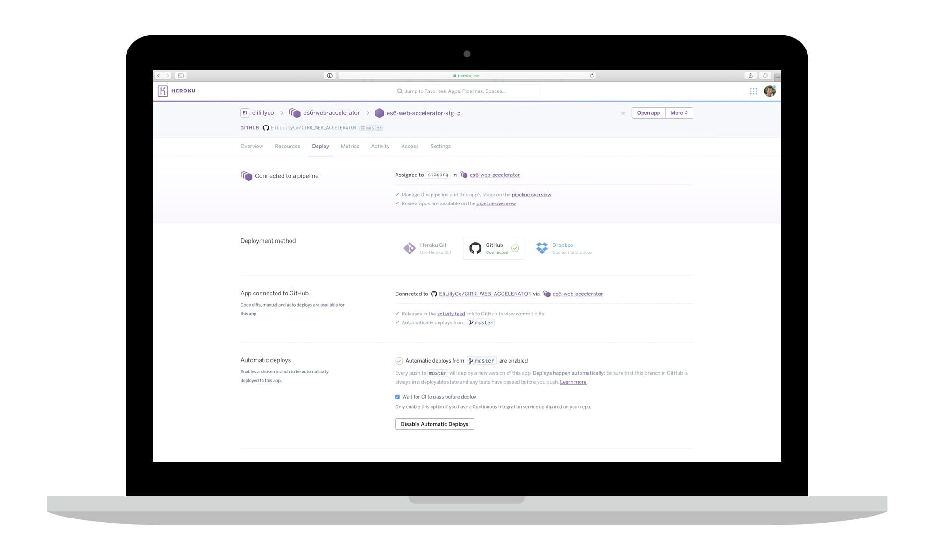Open Safari share icon
Screen dimensions: 934x560
click(750, 76)
